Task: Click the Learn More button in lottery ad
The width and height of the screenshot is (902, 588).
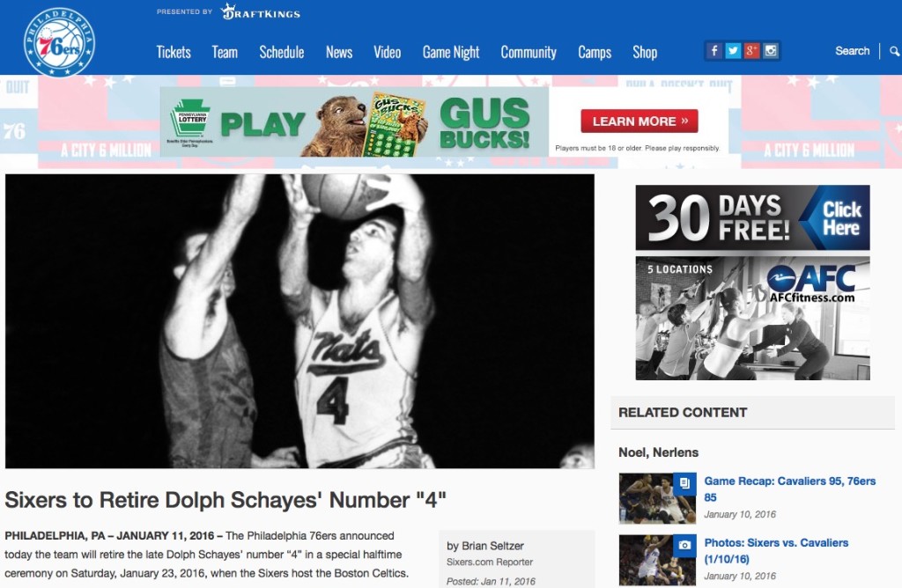Action: 640,121
